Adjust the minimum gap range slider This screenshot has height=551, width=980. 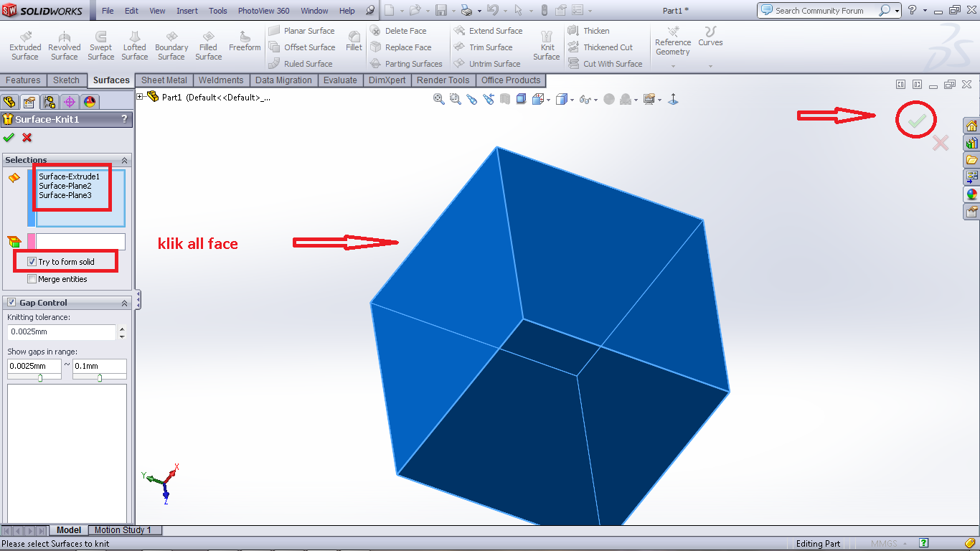(40, 378)
